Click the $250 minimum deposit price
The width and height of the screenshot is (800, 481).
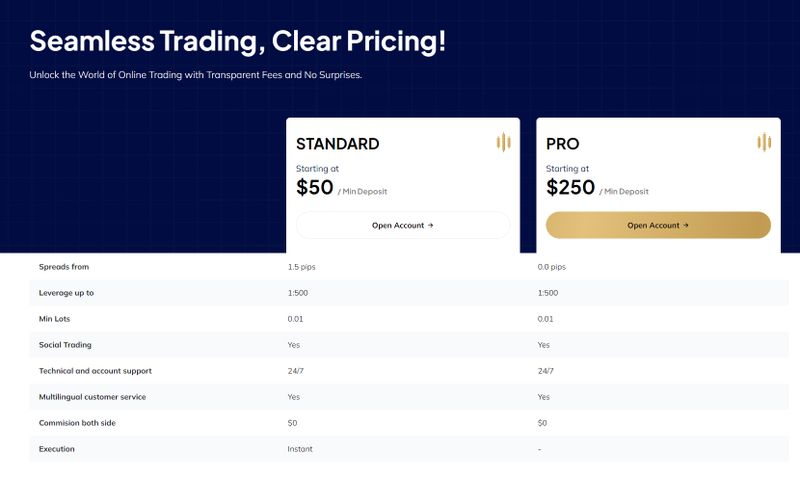pos(570,187)
